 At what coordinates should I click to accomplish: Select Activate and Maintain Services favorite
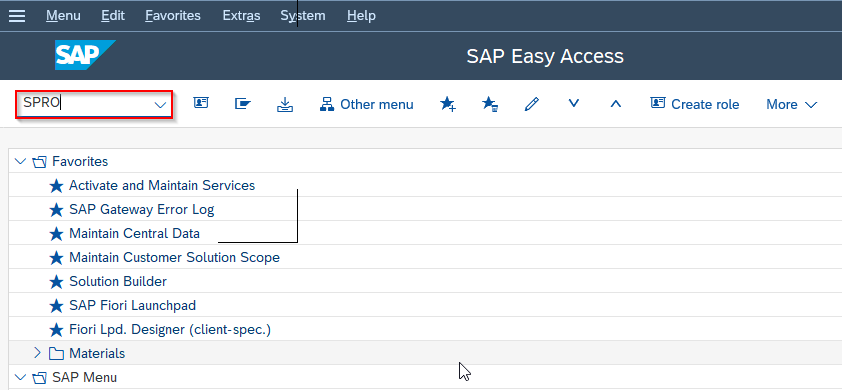coord(162,185)
